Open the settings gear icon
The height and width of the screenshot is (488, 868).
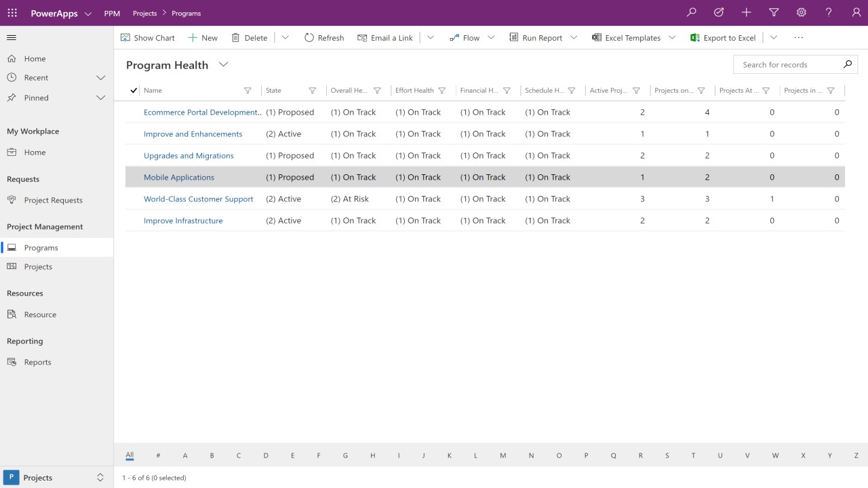click(802, 13)
